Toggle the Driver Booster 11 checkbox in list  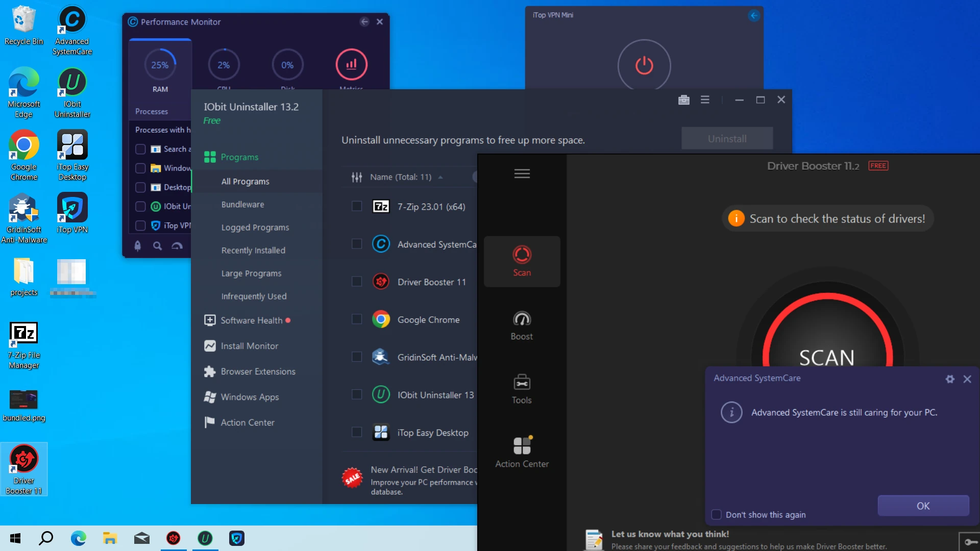click(x=357, y=281)
